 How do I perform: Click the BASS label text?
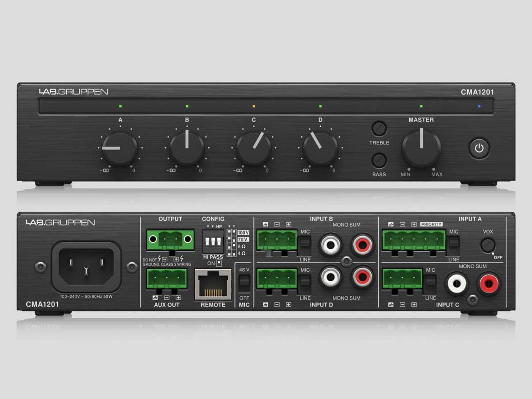tap(379, 174)
